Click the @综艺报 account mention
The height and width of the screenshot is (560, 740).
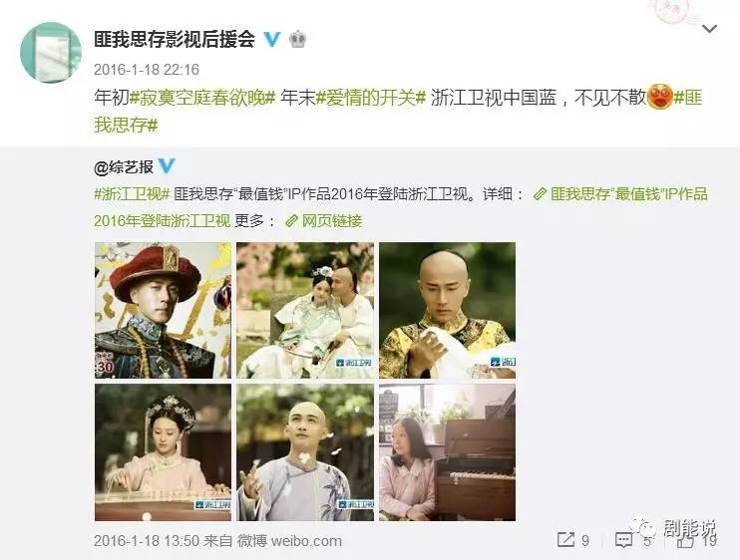124,166
